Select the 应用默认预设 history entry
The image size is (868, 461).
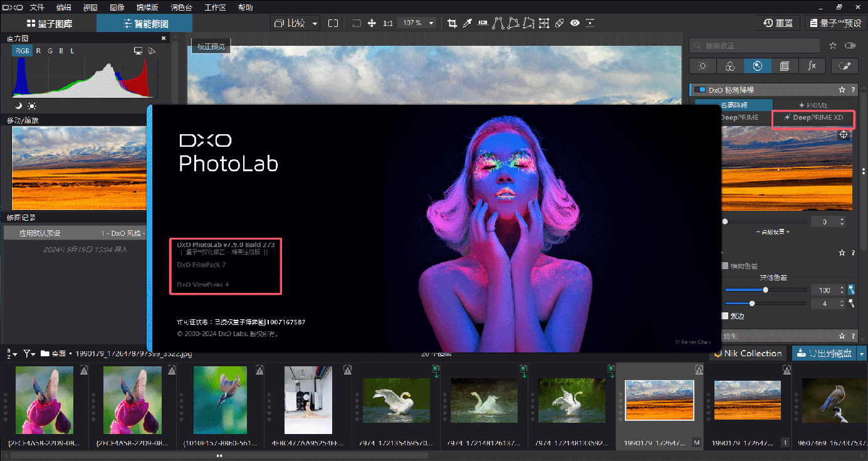coord(75,233)
